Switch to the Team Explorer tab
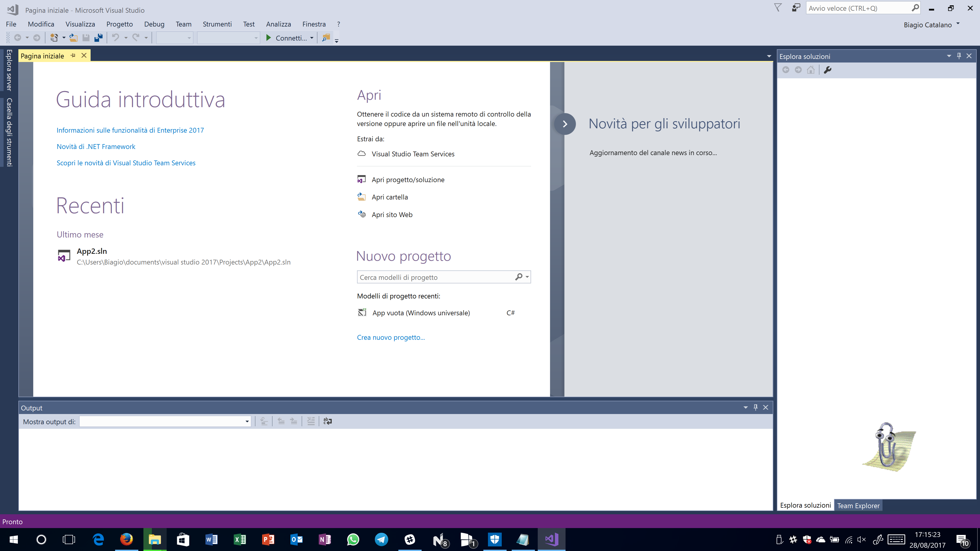The image size is (980, 551). (858, 505)
